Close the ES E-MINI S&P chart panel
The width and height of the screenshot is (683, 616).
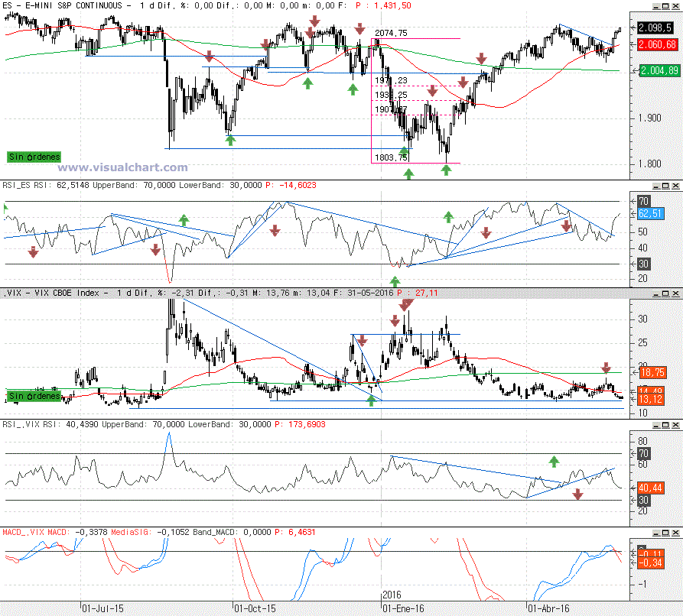(675, 6)
